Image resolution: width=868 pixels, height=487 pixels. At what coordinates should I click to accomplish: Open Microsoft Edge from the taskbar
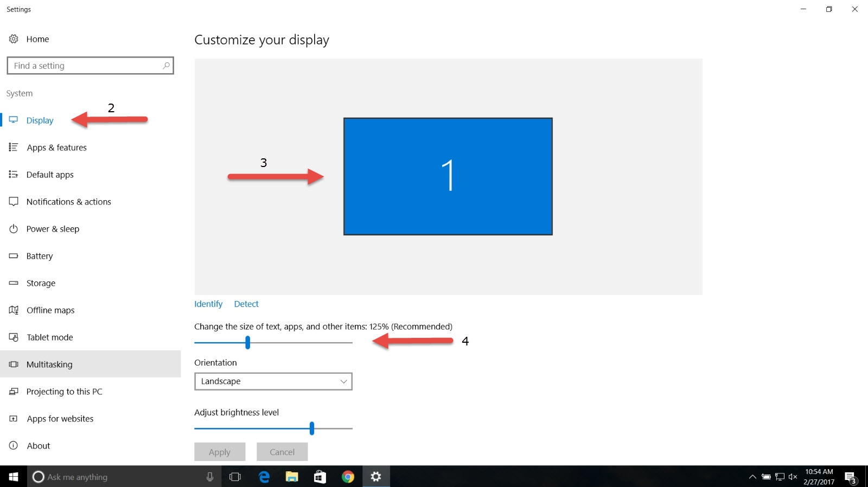tap(264, 477)
